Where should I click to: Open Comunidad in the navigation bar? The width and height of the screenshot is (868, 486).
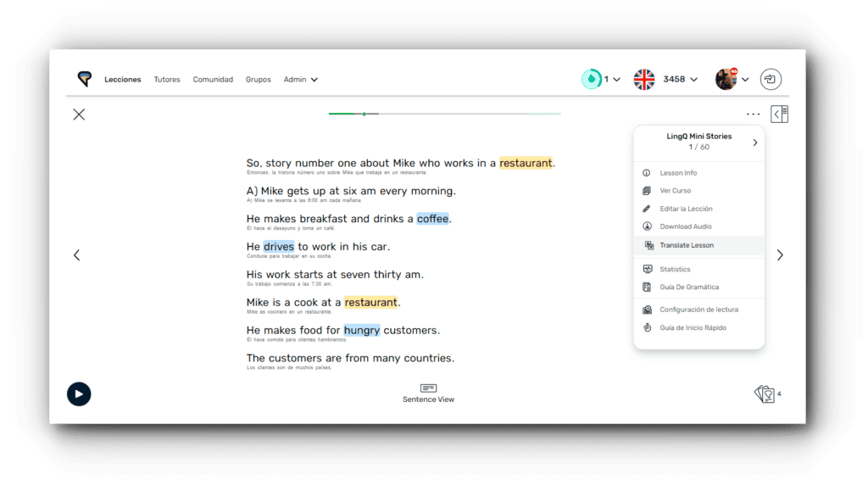(213, 80)
